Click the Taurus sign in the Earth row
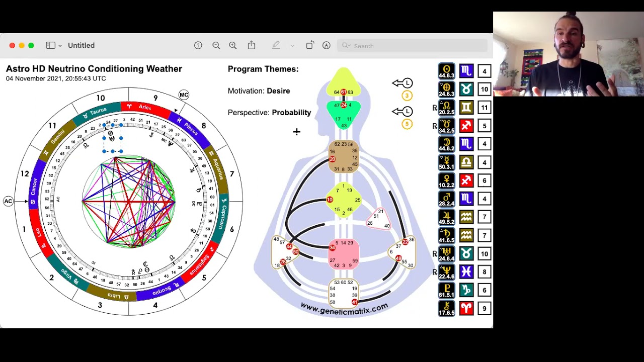The width and height of the screenshot is (644, 362). tap(466, 89)
